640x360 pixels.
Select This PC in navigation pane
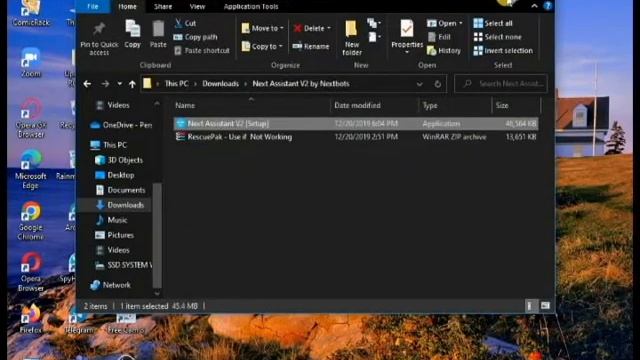tap(109, 145)
